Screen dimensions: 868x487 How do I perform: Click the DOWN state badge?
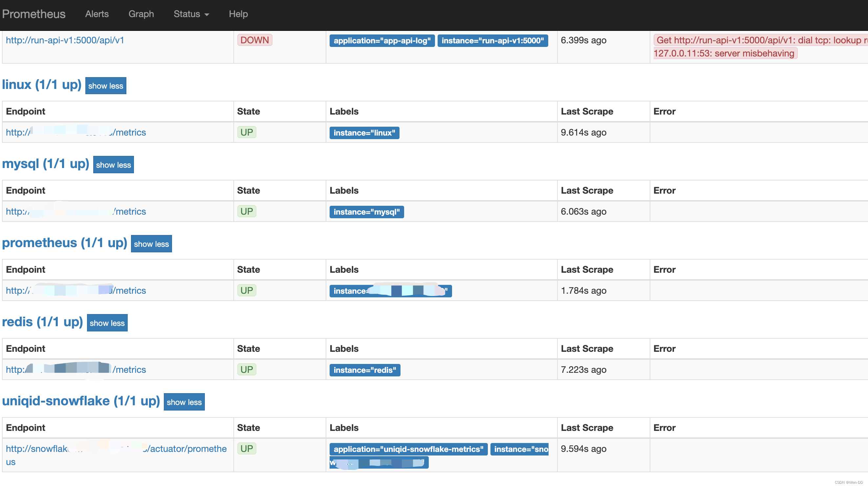[254, 40]
